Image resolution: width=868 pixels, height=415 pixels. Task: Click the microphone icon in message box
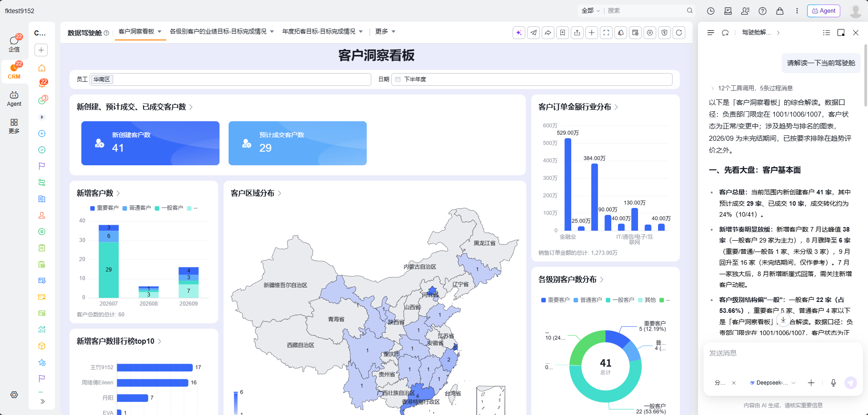[x=833, y=383]
